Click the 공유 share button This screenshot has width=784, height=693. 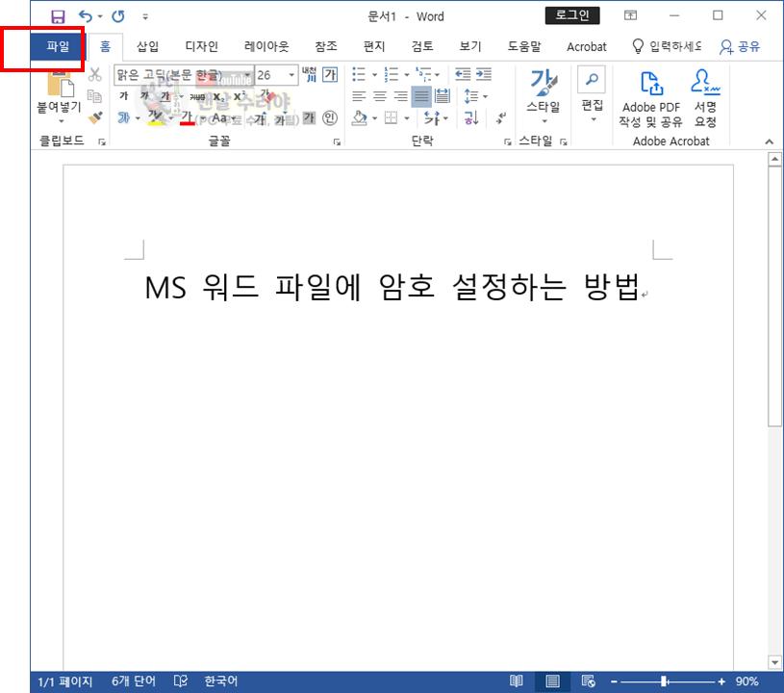click(x=740, y=46)
